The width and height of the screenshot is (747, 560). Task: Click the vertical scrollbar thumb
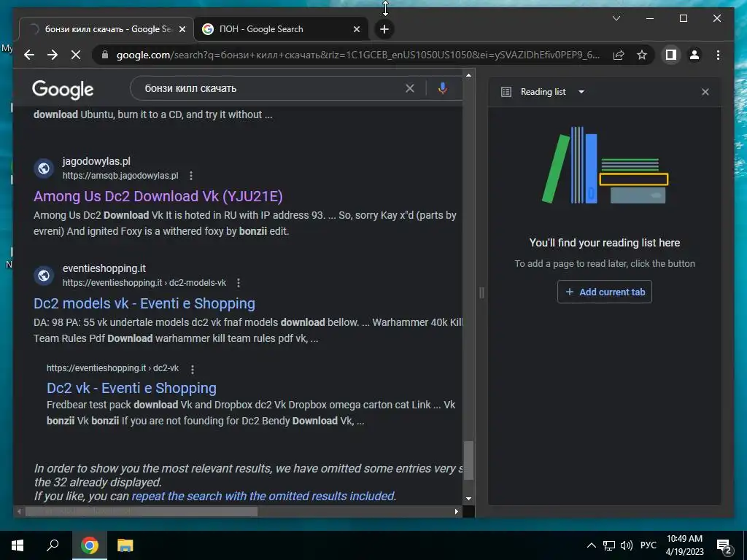point(468,461)
